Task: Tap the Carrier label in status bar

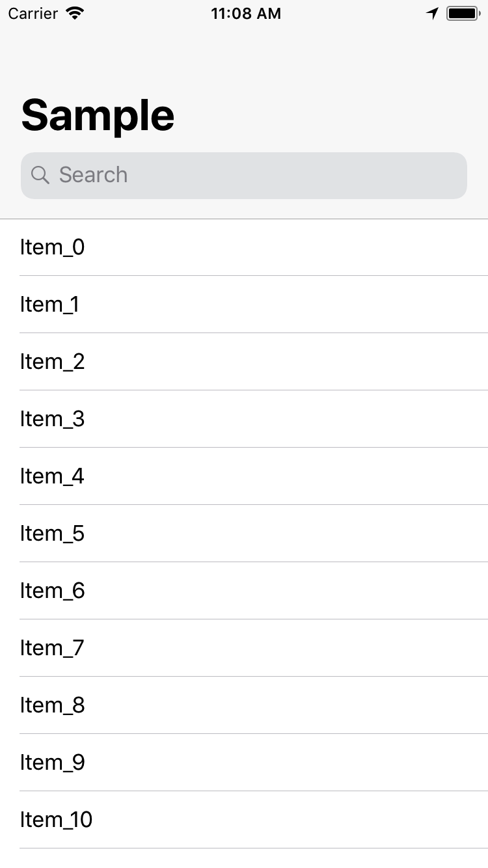Action: click(x=33, y=14)
